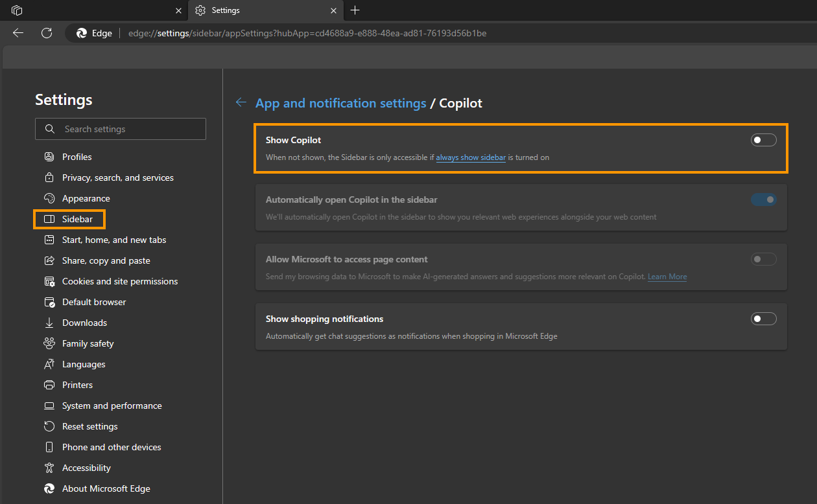Click the Edge logo in address bar
This screenshot has width=817, height=504.
point(82,33)
